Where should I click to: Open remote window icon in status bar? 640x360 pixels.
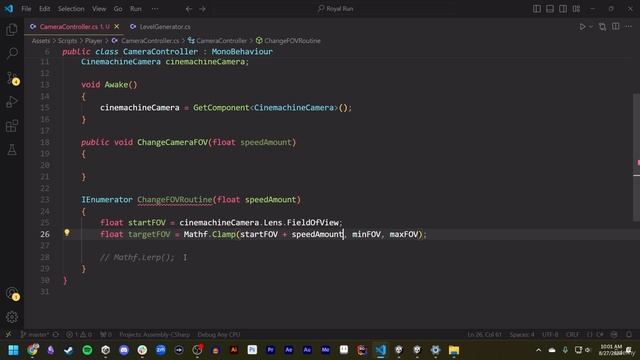point(8,335)
